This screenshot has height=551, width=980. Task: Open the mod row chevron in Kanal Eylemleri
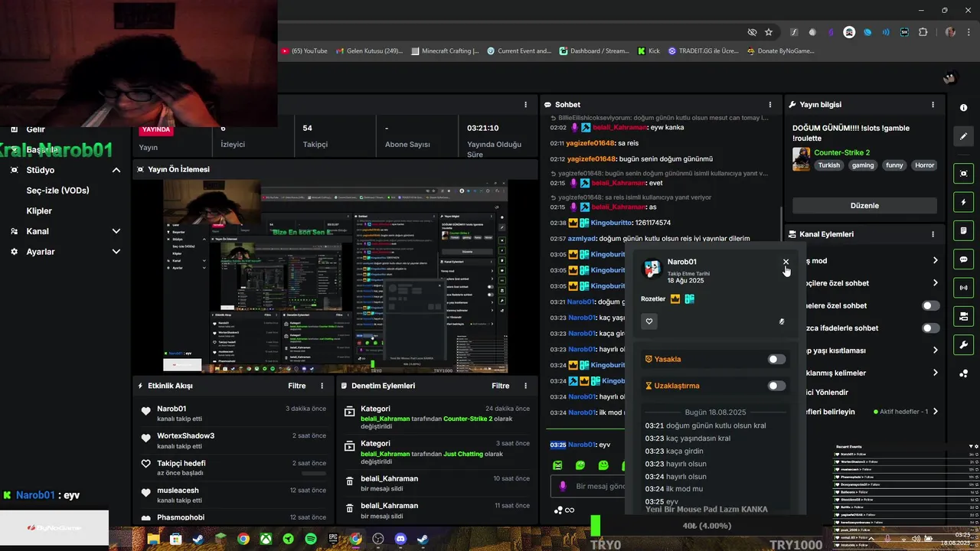pos(935,260)
